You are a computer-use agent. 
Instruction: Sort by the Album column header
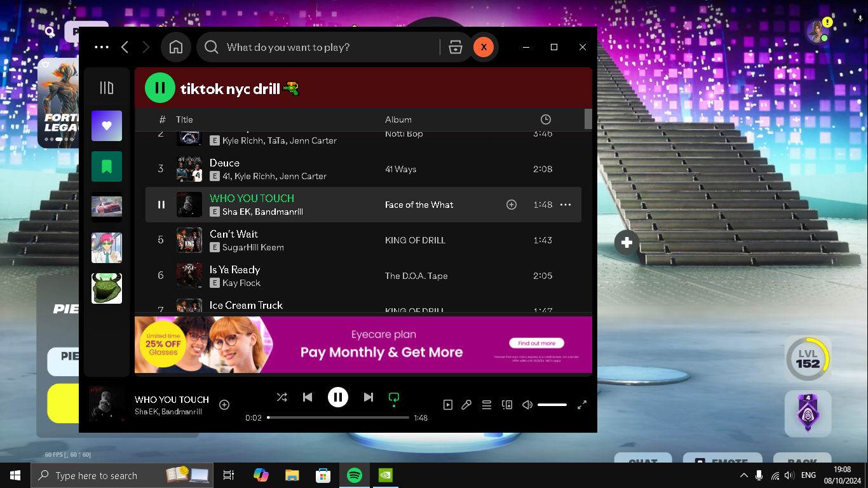coord(398,119)
